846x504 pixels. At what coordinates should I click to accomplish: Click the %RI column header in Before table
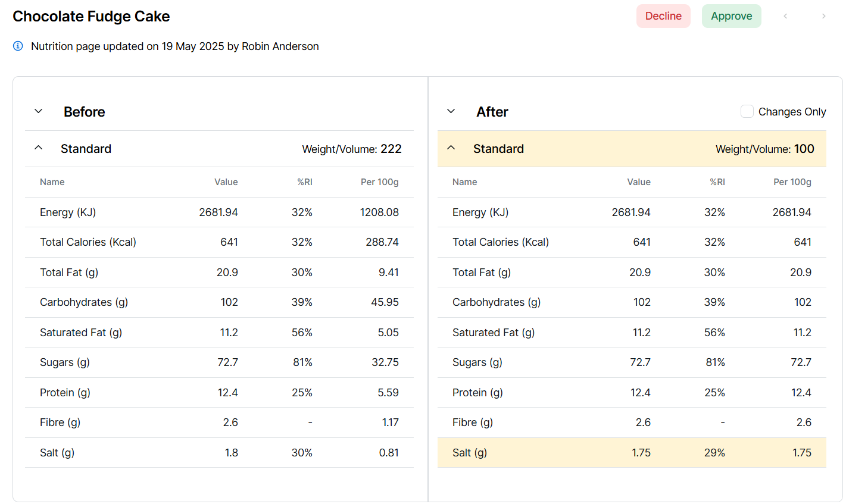pyautogui.click(x=304, y=182)
